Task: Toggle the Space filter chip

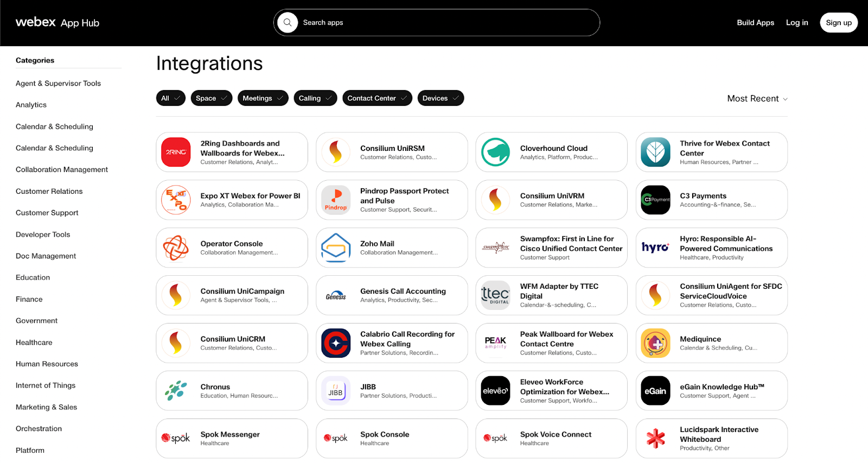Action: [212, 98]
